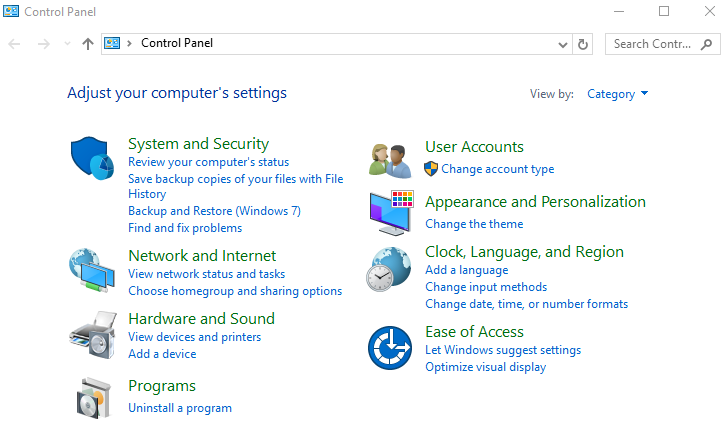This screenshot has width=727, height=422.
Task: Click the Add a device link
Action: click(x=162, y=354)
